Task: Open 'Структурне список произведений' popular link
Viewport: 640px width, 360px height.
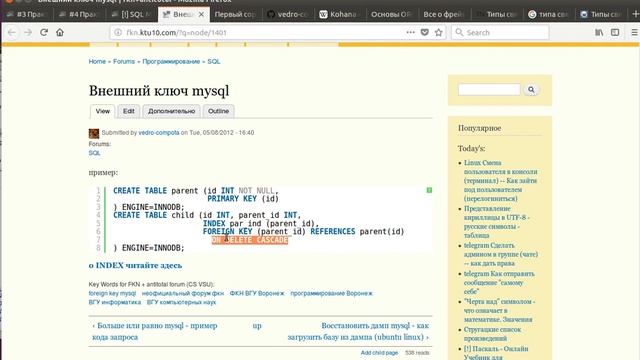Action: coord(492,334)
